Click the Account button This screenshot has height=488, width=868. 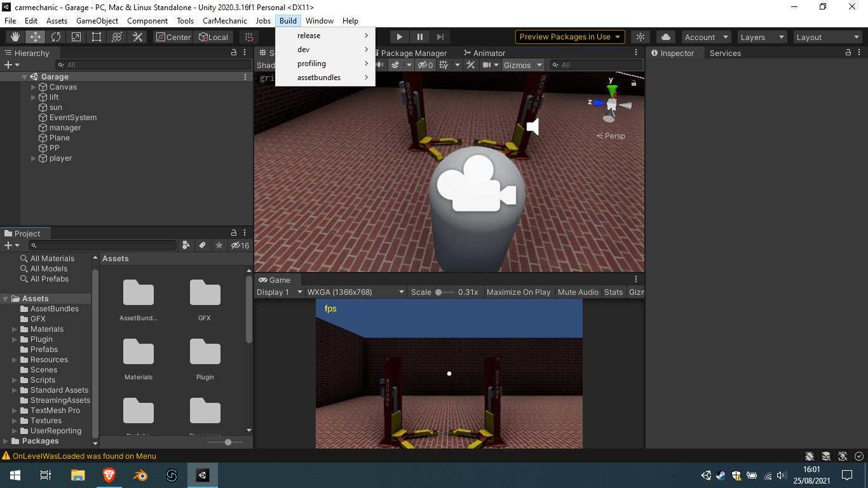point(707,37)
